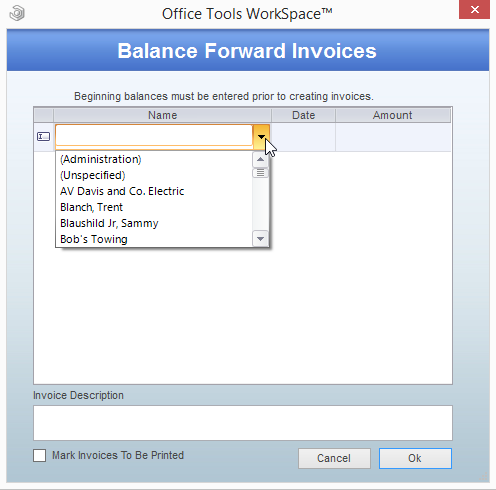
Task: Open the Name dropdown arrow
Action: pos(261,137)
